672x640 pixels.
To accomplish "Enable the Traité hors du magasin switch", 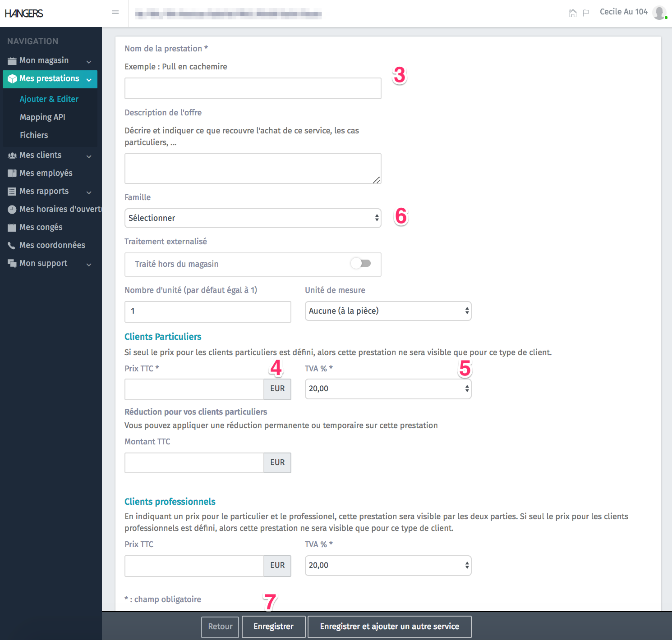I will 360,264.
